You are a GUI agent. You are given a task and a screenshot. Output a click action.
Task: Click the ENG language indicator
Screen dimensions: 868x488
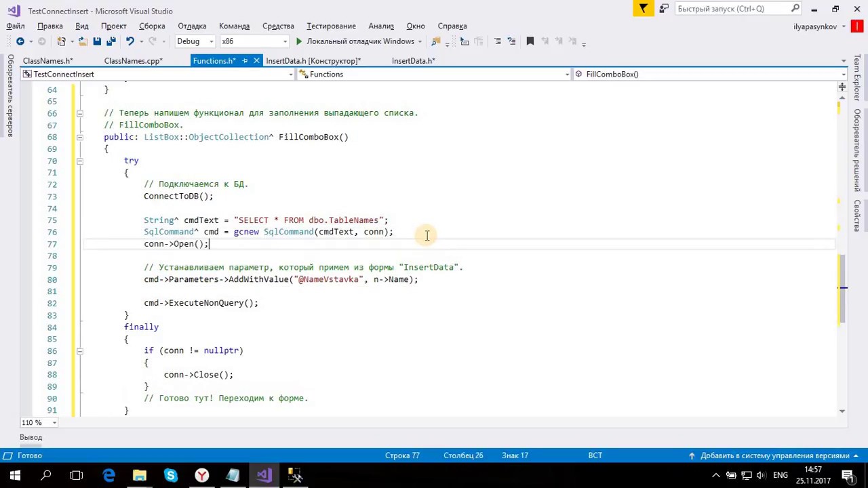point(780,475)
